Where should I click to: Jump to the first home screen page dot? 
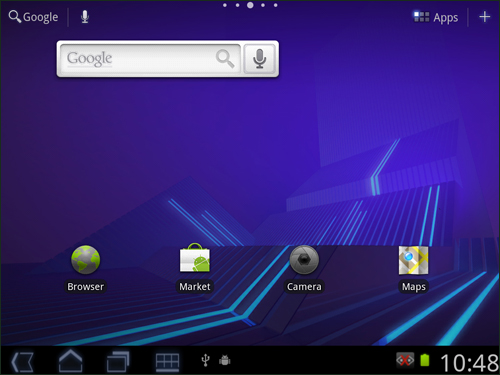pyautogui.click(x=225, y=5)
